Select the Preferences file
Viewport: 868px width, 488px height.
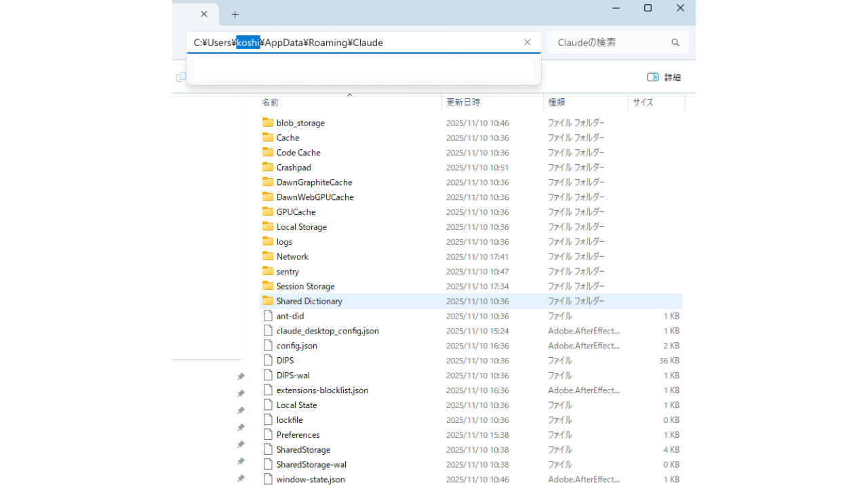pos(298,435)
